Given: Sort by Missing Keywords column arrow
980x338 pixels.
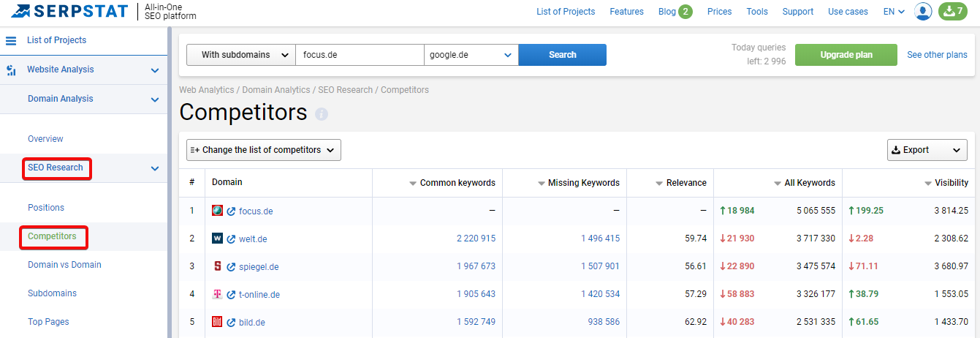Looking at the screenshot, I should pos(542,184).
